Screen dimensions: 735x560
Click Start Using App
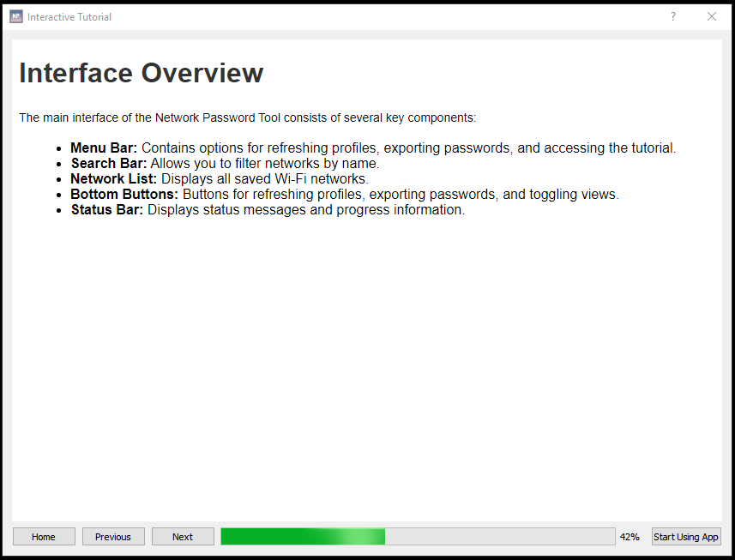point(686,537)
